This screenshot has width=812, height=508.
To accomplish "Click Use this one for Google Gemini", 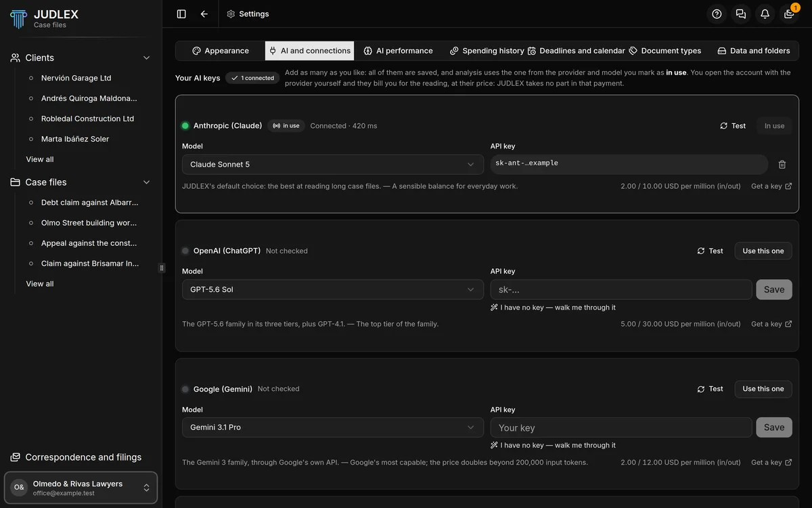I will (763, 389).
